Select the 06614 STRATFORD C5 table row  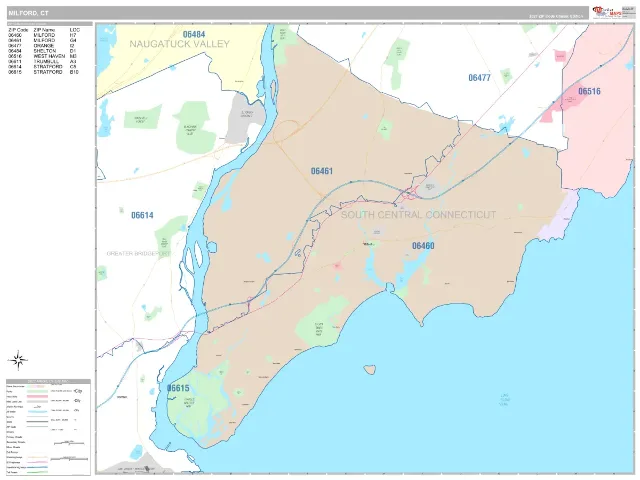tap(42, 67)
